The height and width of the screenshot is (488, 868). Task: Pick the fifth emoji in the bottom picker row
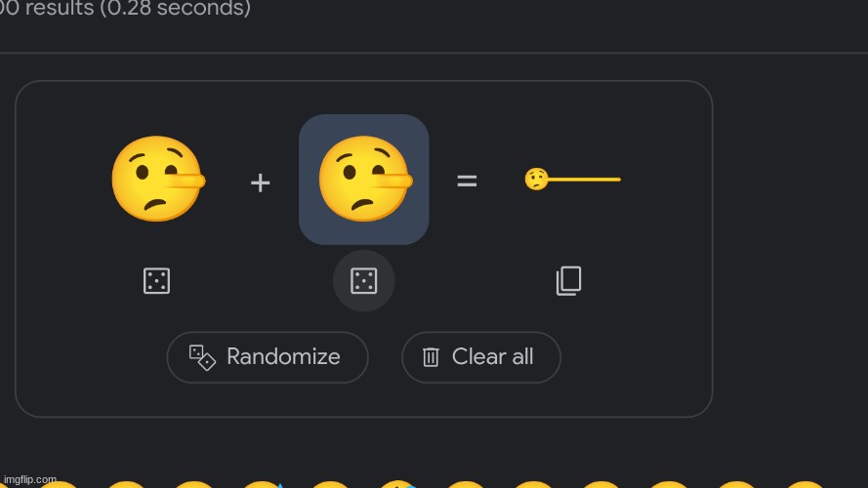point(330,485)
